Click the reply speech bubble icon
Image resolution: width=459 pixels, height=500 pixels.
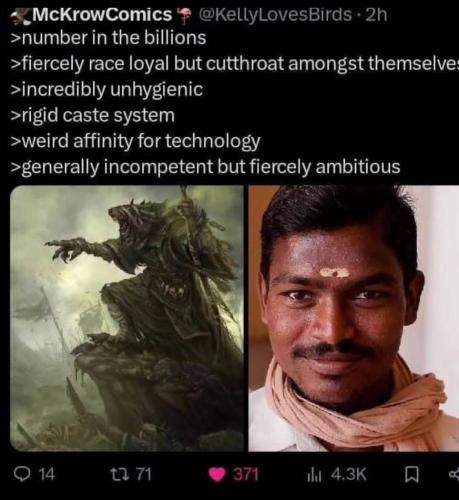tap(22, 474)
